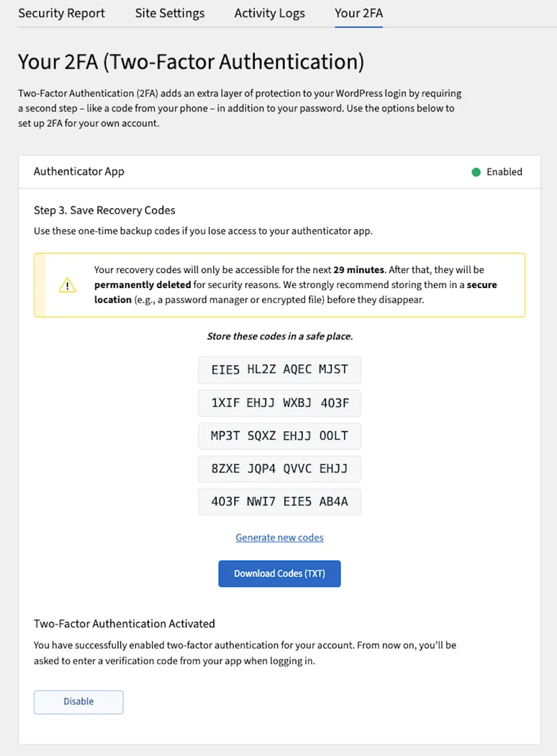Click the green Enabled status dot

pos(476,172)
